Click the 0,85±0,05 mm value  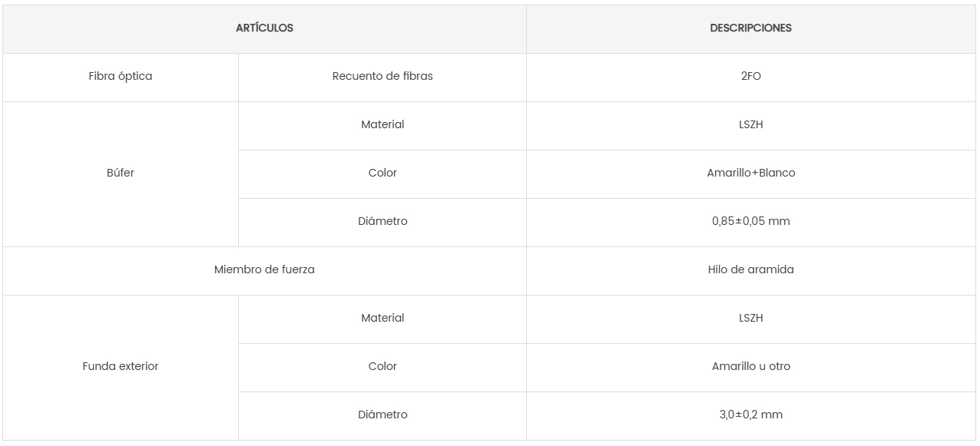[x=751, y=222]
